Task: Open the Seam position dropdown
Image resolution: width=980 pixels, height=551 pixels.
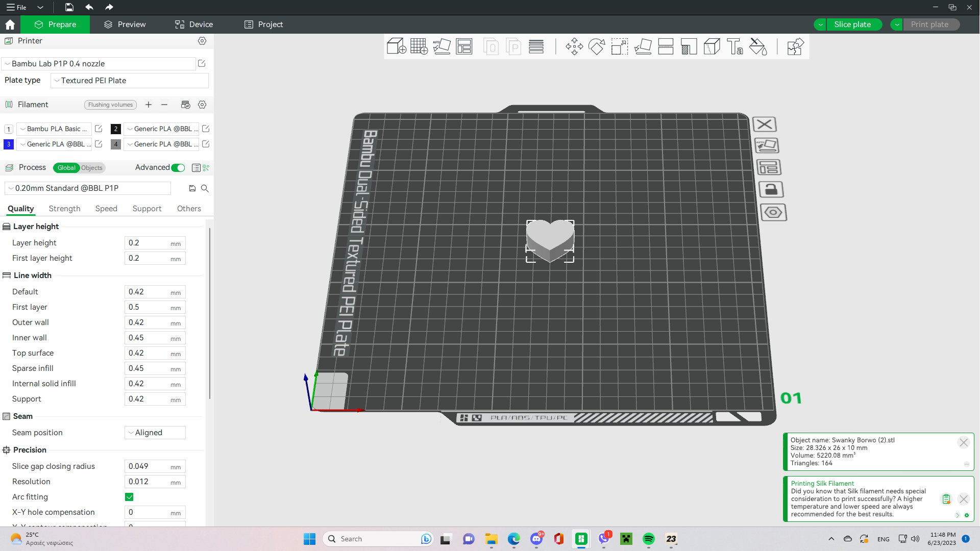Action: point(155,433)
